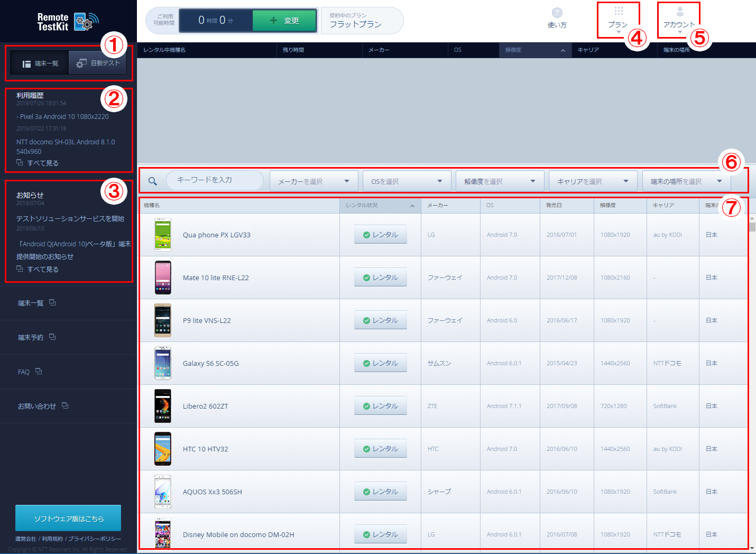Click すべて見る under 利用履歴
The image size is (756, 554).
tap(43, 163)
